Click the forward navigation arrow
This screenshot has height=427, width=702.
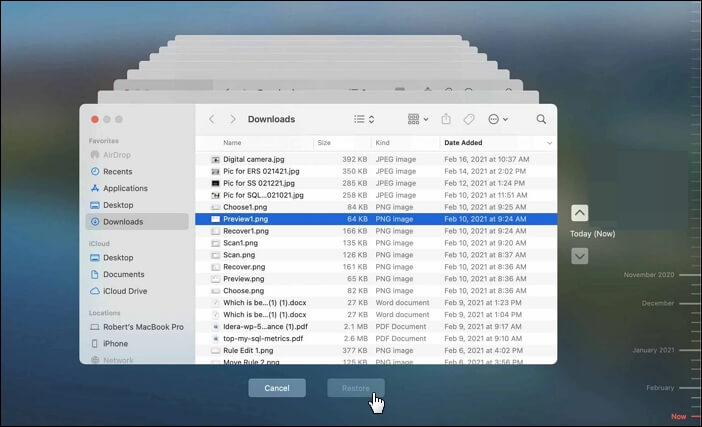[233, 119]
